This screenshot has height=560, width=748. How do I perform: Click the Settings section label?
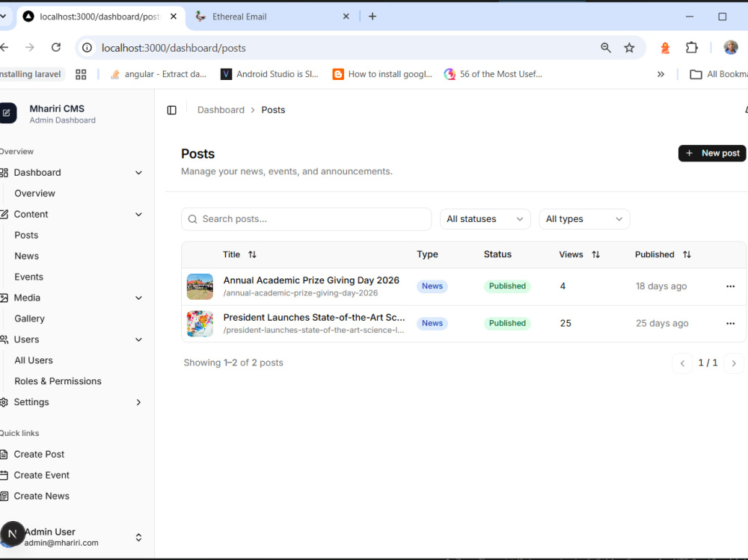(x=31, y=402)
